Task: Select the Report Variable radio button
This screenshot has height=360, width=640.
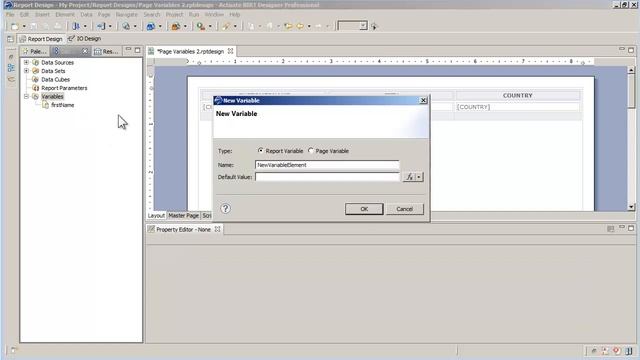Action: click(260, 151)
